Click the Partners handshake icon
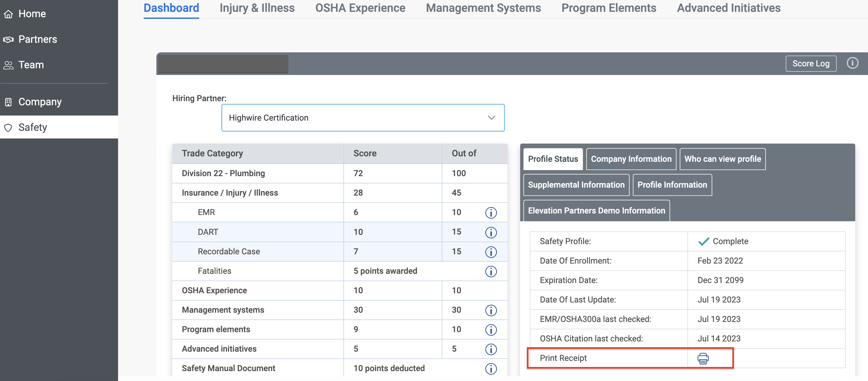The image size is (868, 381). point(8,40)
